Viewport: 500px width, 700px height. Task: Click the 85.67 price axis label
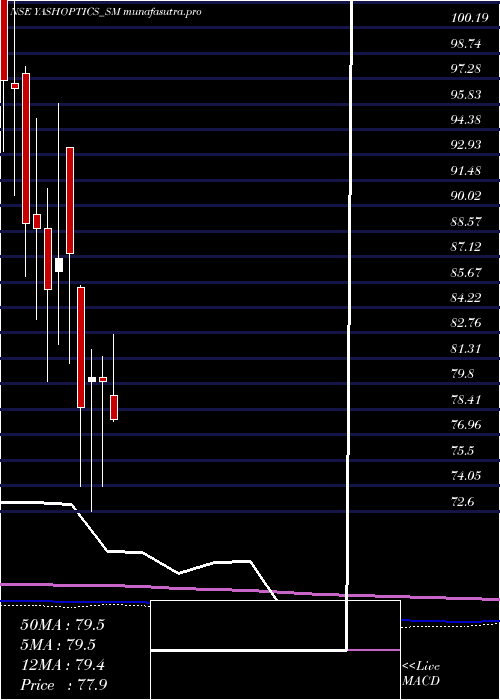point(466,272)
